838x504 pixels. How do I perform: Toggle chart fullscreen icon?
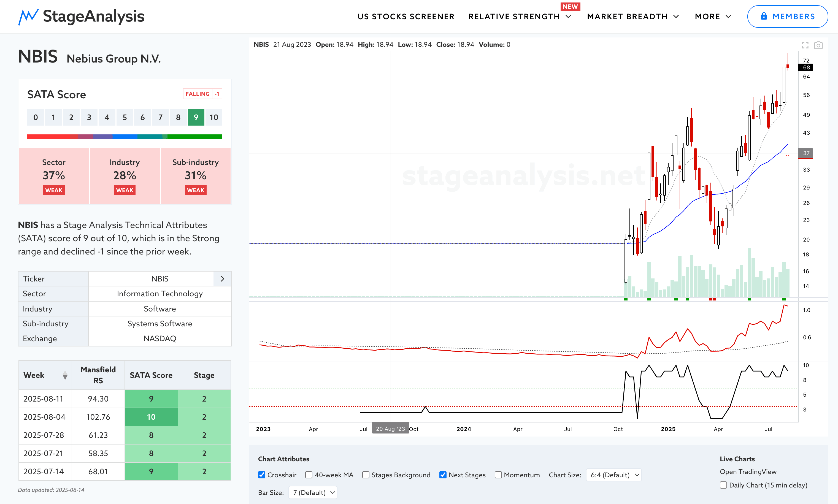coord(805,45)
